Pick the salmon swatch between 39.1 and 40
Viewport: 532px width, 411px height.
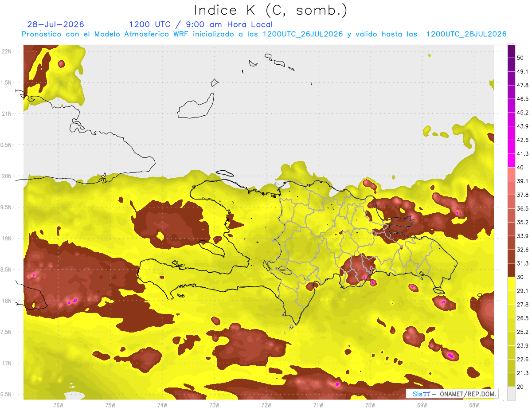coord(511,174)
